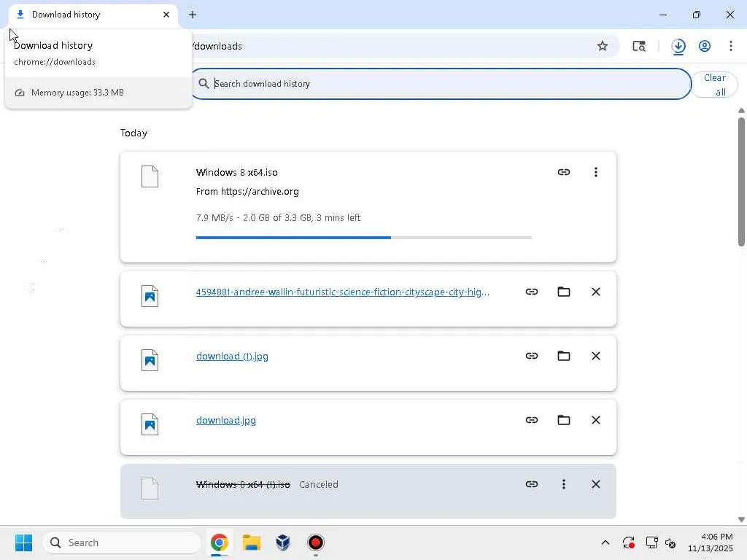The width and height of the screenshot is (747, 560).
Task: Click the scrollbar up arrow
Action: [741, 111]
